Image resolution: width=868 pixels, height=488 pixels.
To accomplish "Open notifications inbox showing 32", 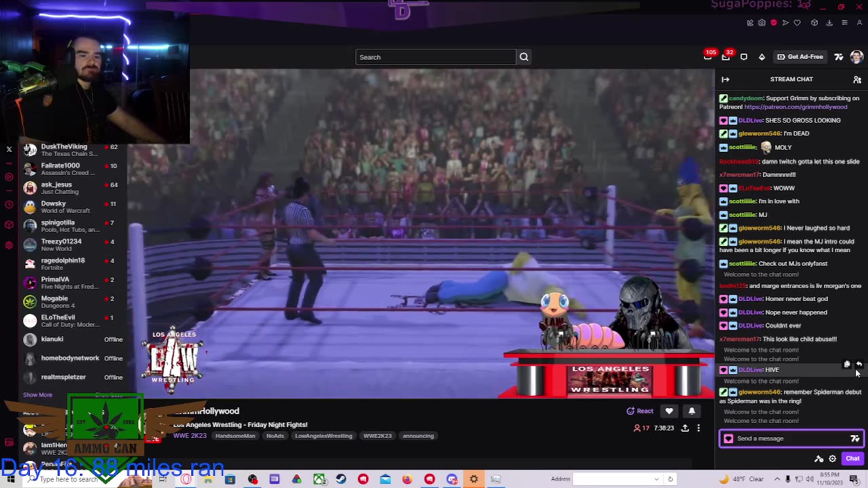I will pyautogui.click(x=726, y=57).
